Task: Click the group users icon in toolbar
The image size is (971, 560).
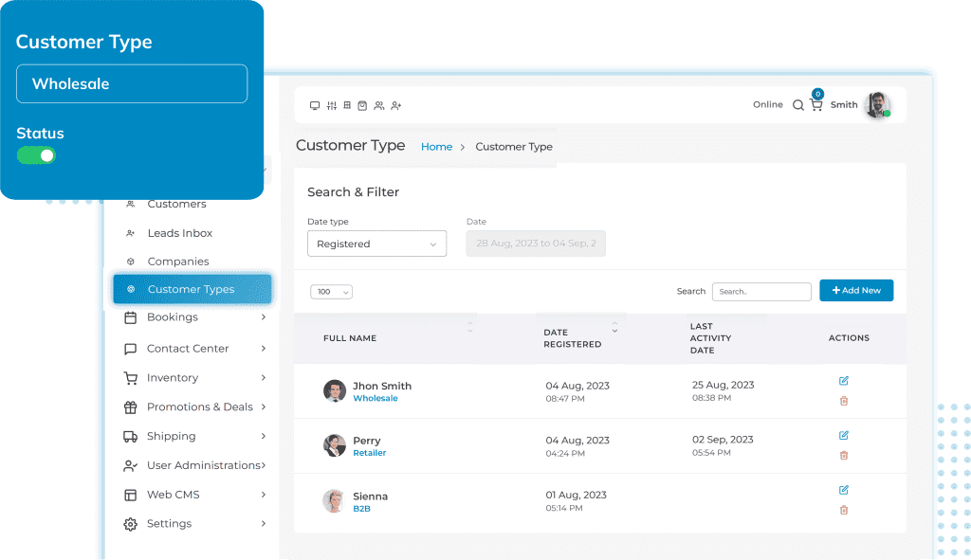Action: pyautogui.click(x=379, y=106)
